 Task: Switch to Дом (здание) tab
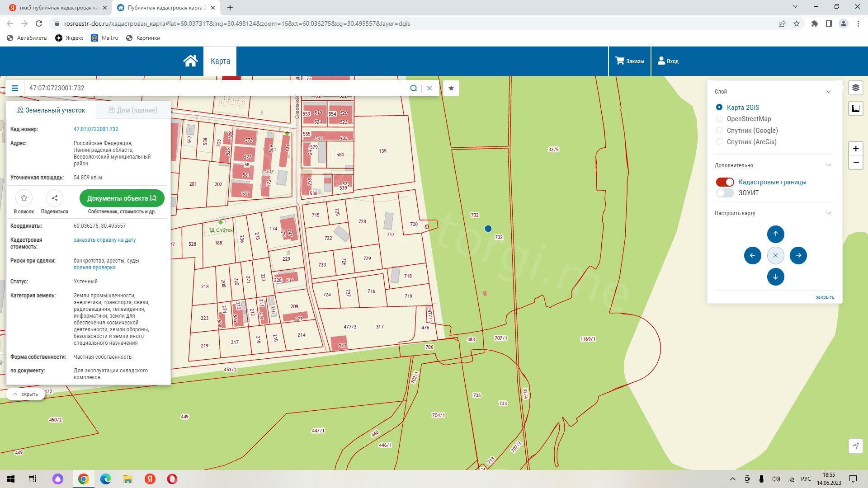133,110
